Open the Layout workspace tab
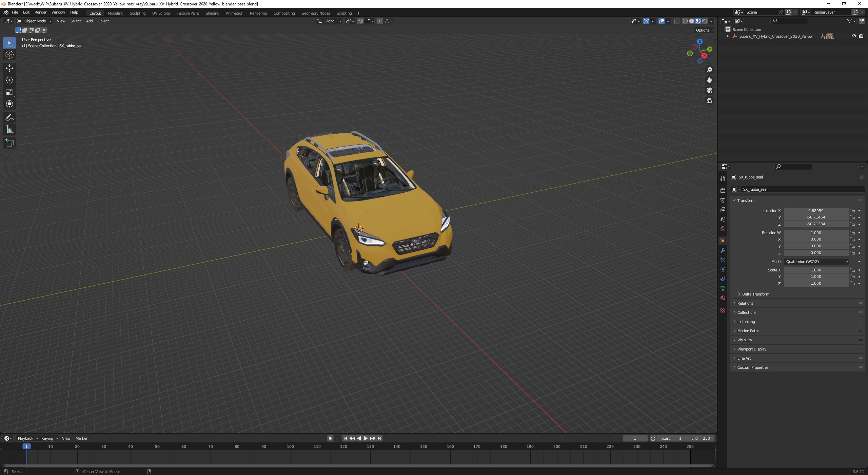 [95, 13]
